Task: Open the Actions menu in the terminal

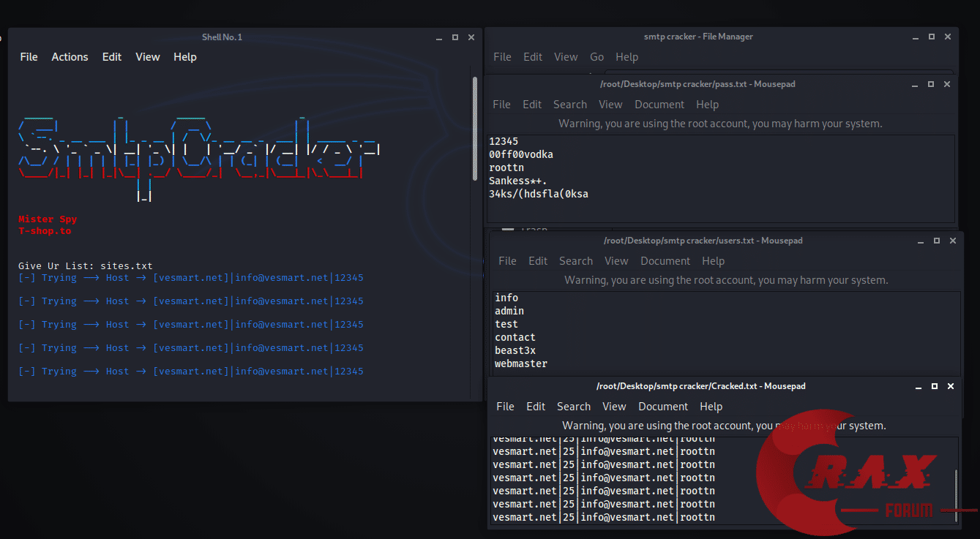Action: click(x=70, y=57)
